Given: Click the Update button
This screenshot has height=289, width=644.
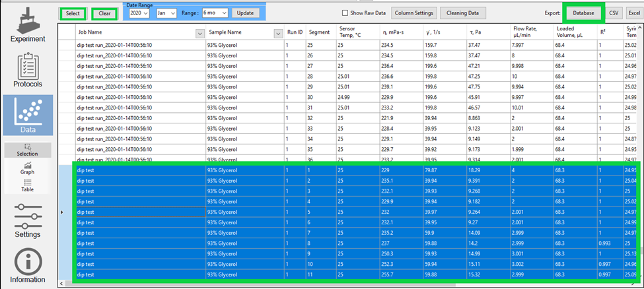Looking at the screenshot, I should (x=246, y=13).
